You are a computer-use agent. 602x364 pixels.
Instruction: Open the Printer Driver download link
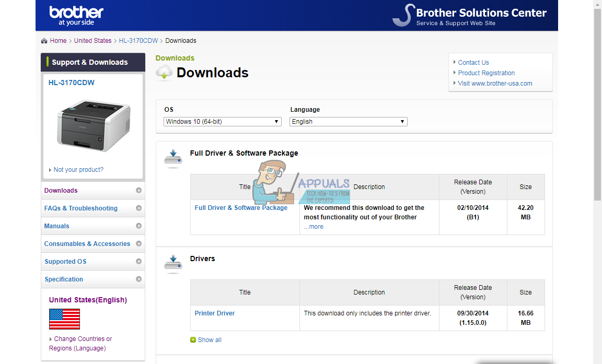pyautogui.click(x=215, y=313)
